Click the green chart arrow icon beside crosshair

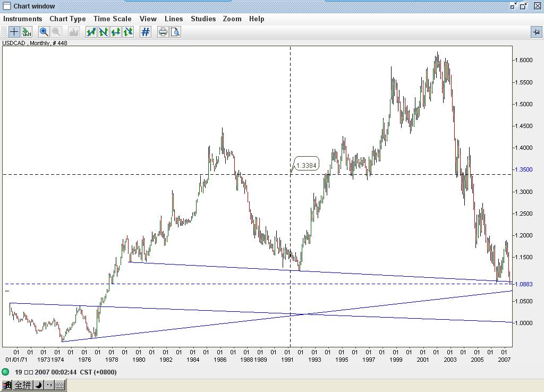coord(27,32)
